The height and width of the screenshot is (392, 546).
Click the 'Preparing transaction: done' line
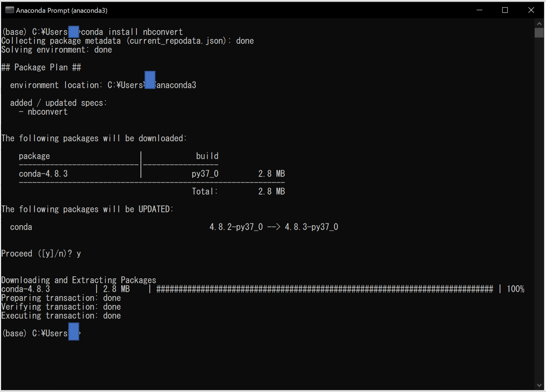[61, 298]
